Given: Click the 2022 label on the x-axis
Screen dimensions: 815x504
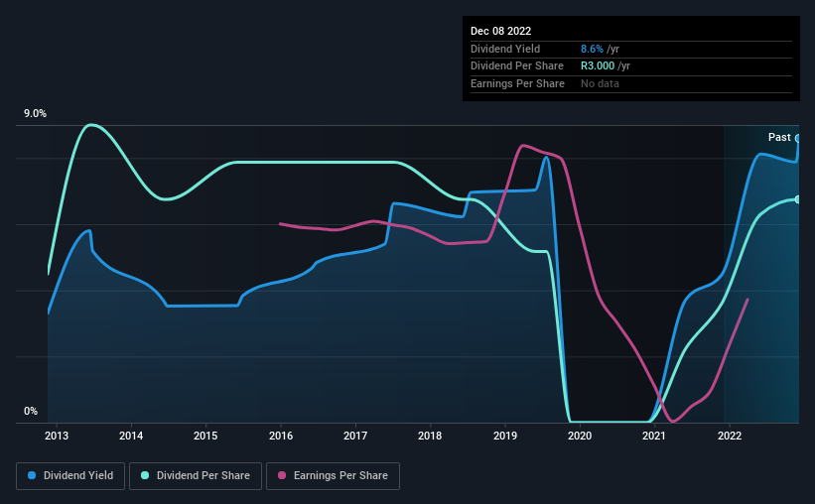Looking at the screenshot, I should click(x=730, y=436).
